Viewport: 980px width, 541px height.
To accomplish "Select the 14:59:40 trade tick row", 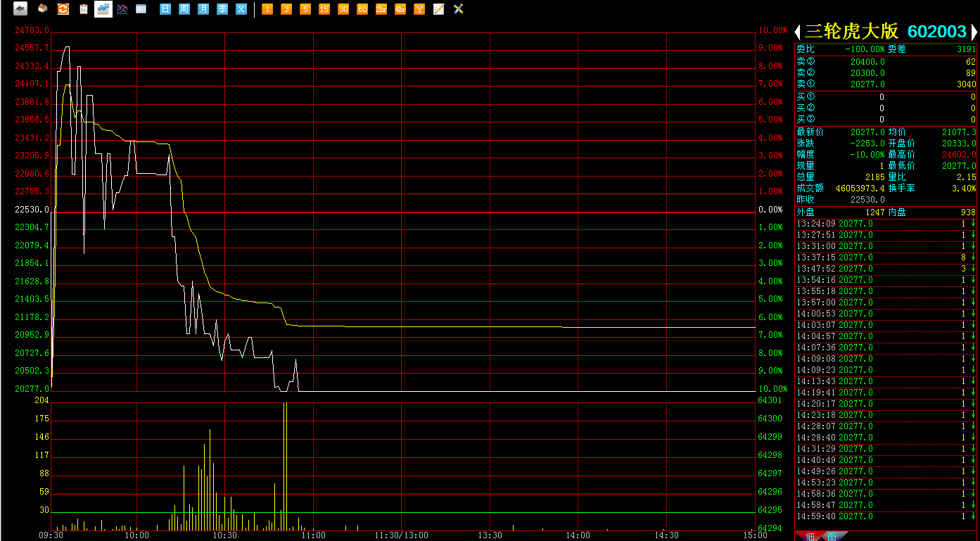I will click(x=886, y=516).
